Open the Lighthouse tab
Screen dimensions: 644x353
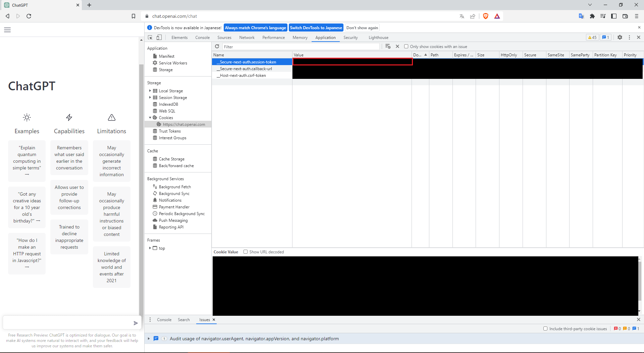coord(378,37)
